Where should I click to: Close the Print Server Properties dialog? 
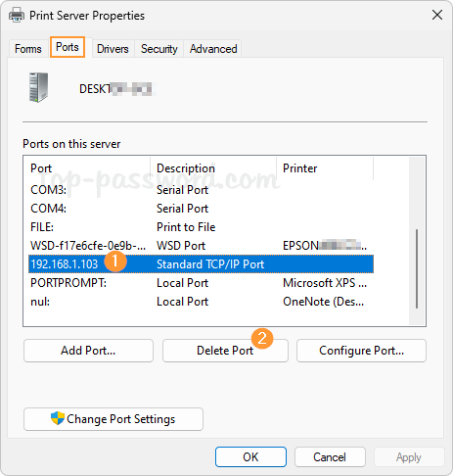(437, 15)
